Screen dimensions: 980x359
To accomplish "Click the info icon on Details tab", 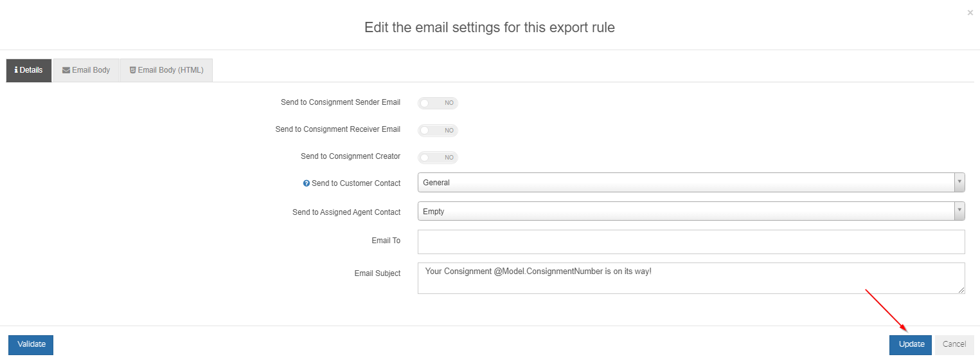I will tap(16, 70).
